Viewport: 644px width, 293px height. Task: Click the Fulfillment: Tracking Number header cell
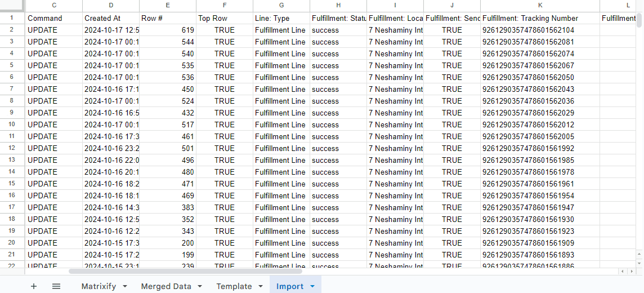click(x=540, y=18)
